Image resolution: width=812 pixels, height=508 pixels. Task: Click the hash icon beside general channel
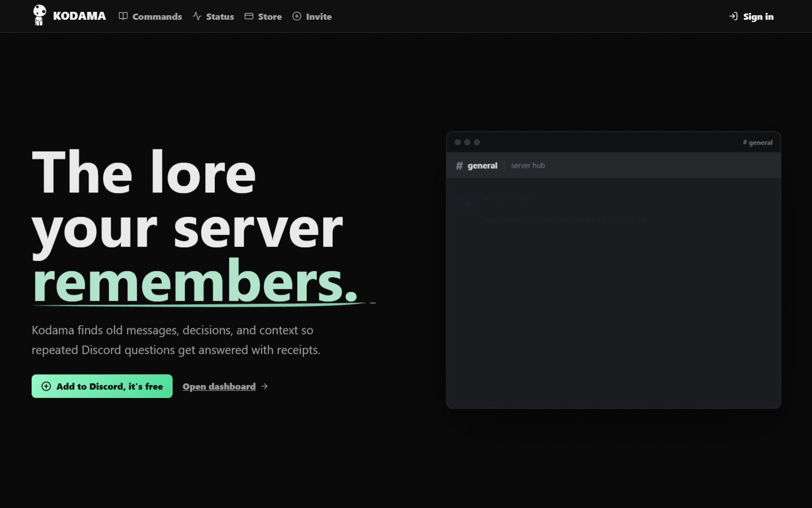click(x=459, y=165)
